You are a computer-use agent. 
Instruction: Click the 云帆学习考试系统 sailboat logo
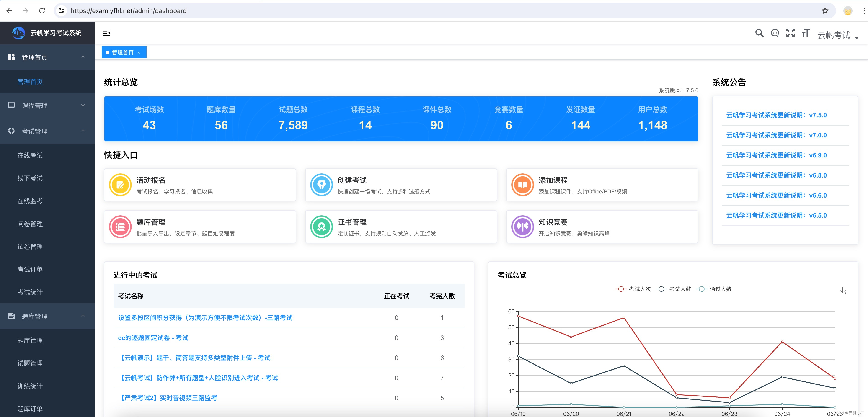click(18, 33)
